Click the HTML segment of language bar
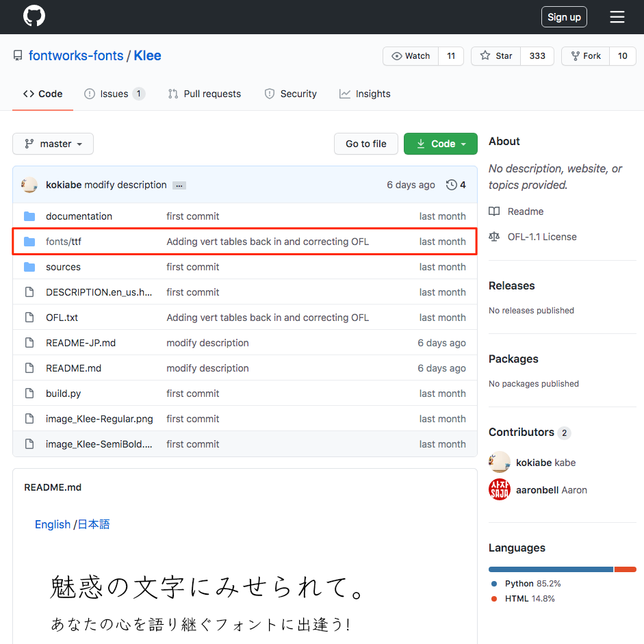This screenshot has width=644, height=644. coord(625,569)
